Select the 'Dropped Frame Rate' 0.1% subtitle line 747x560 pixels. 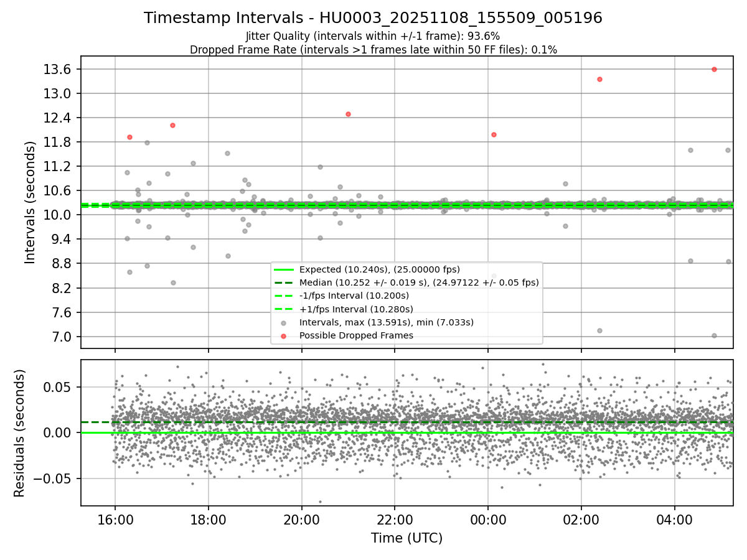[373, 50]
